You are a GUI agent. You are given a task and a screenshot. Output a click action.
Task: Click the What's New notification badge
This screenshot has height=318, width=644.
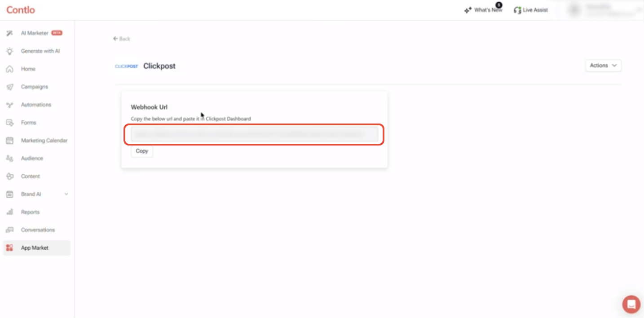pos(499,5)
